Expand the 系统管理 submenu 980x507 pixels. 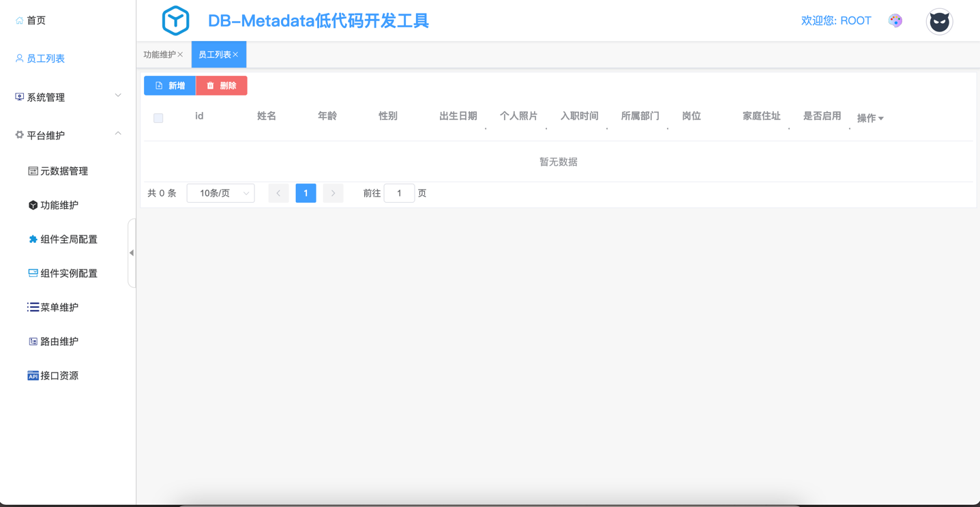(68, 97)
